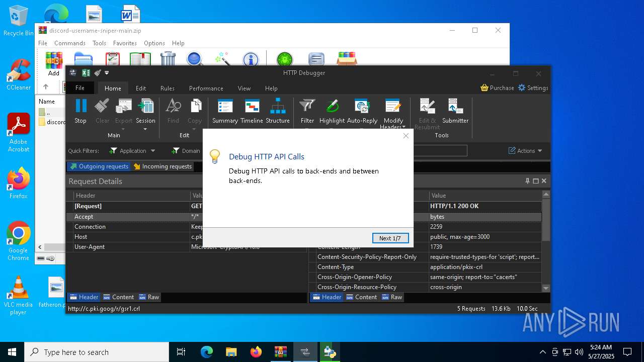
Task: Click the Type here to search box
Action: 97,352
